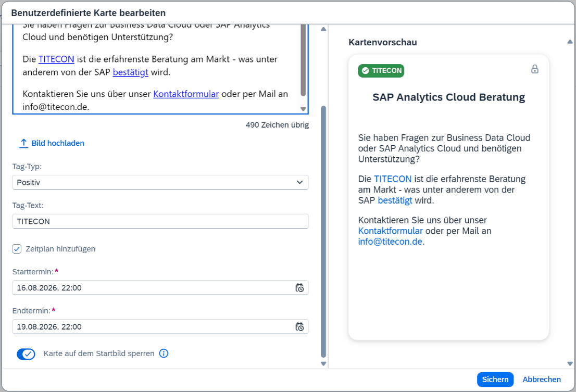Click the dialog title Benutzerdefinierte Karte bearbeiten
This screenshot has height=392, width=576.
pos(89,13)
